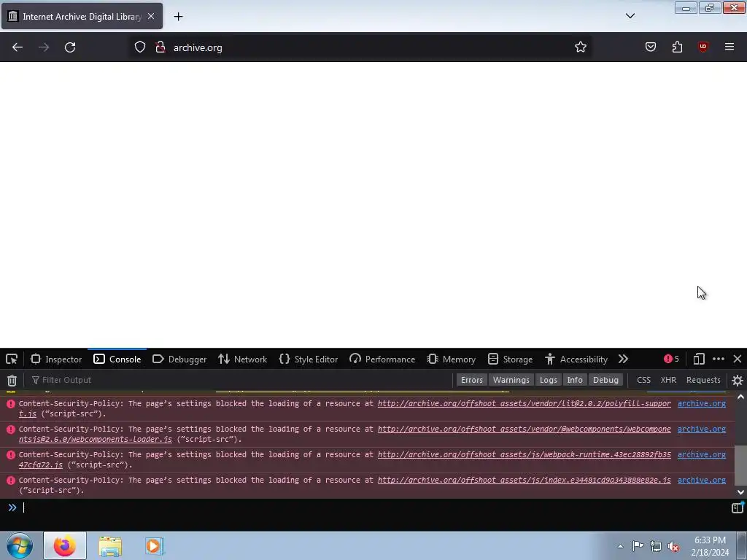Open the Action Center flag icon
The image size is (747, 560).
(x=638, y=546)
